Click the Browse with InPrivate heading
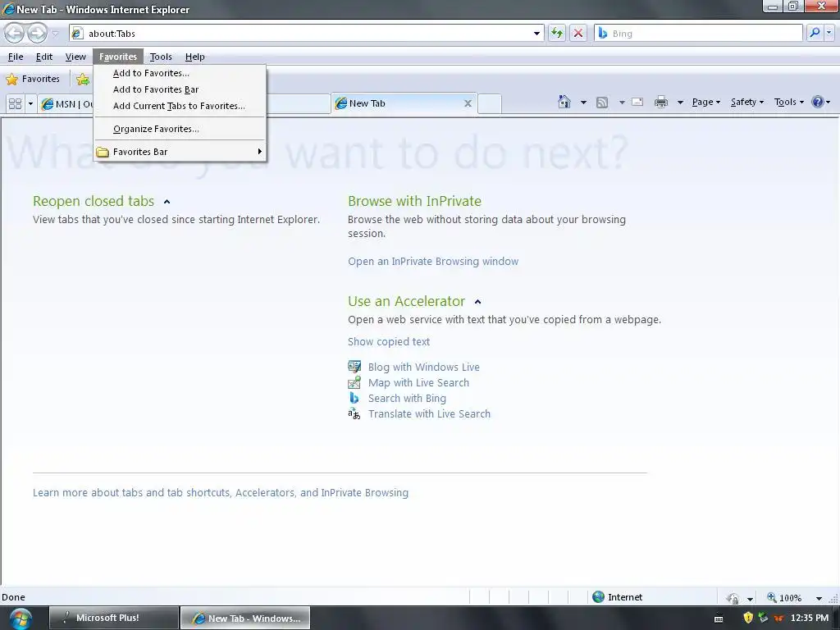Viewport: 840px width, 630px height. pos(414,201)
